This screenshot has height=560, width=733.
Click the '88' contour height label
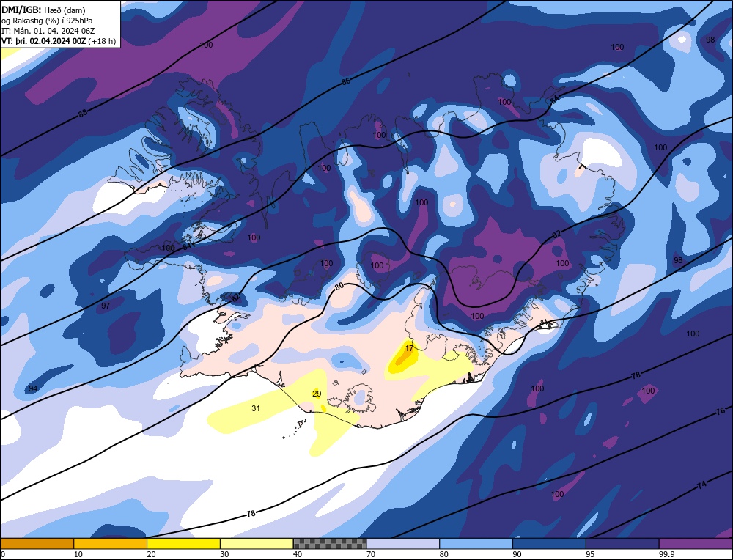(82, 113)
